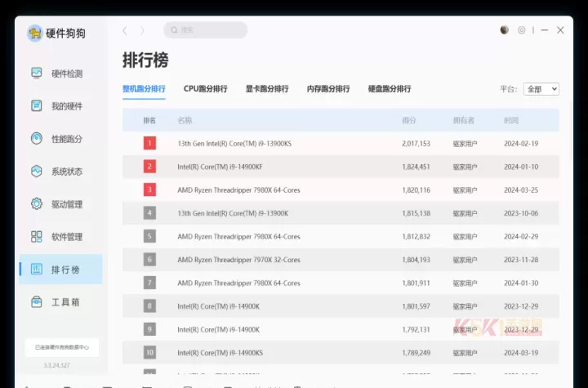This screenshot has height=388, width=588.
Task: Open 软件管理 software grid icon
Action: (37, 236)
